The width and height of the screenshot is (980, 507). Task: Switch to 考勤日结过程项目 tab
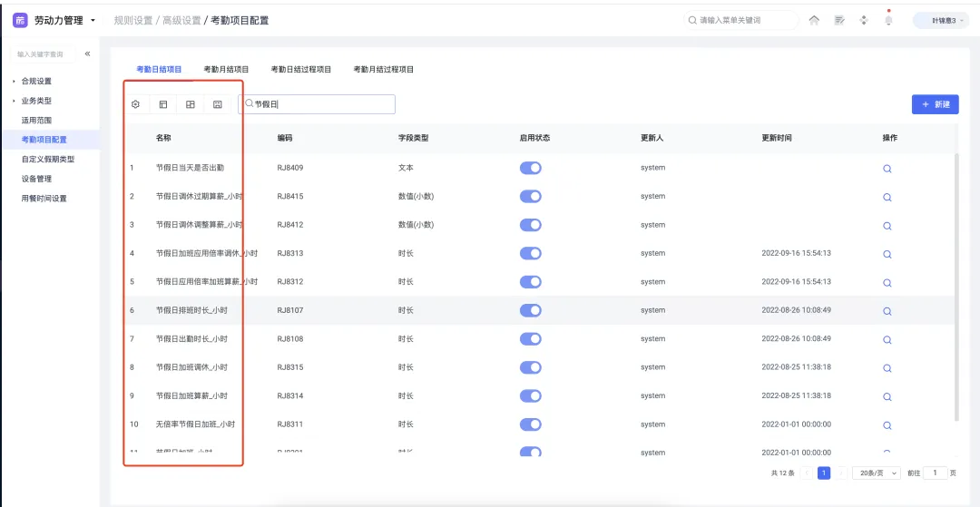[x=300, y=69]
